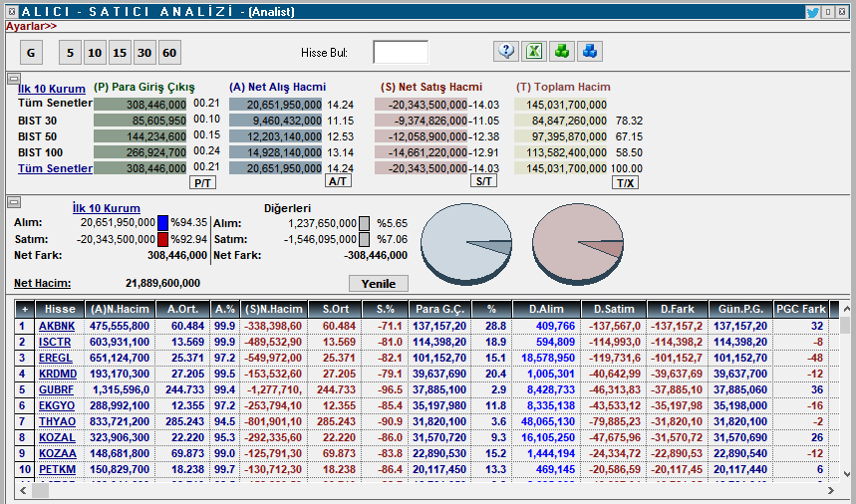This screenshot has height=504, width=856.
Task: Click table's vertical scrollbar down arrow
Action: [846, 474]
